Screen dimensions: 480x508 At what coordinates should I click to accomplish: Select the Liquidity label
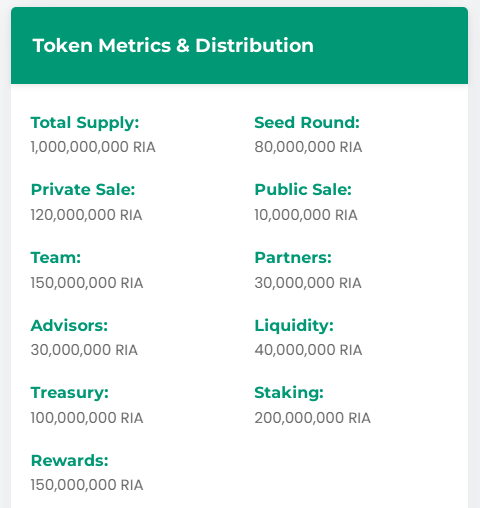(294, 326)
